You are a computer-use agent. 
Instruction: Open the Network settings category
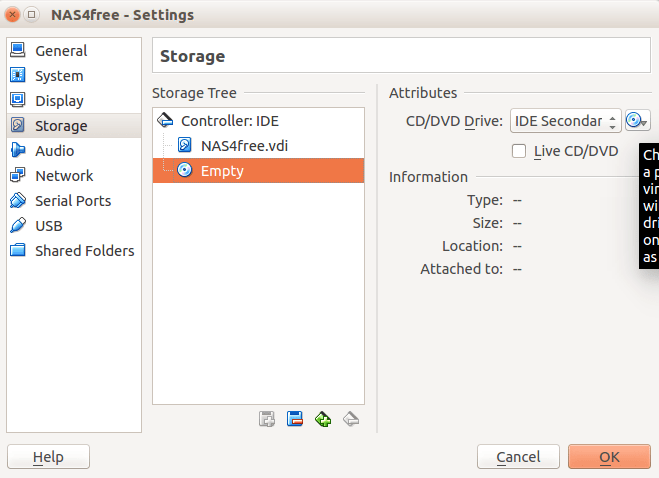click(x=74, y=176)
